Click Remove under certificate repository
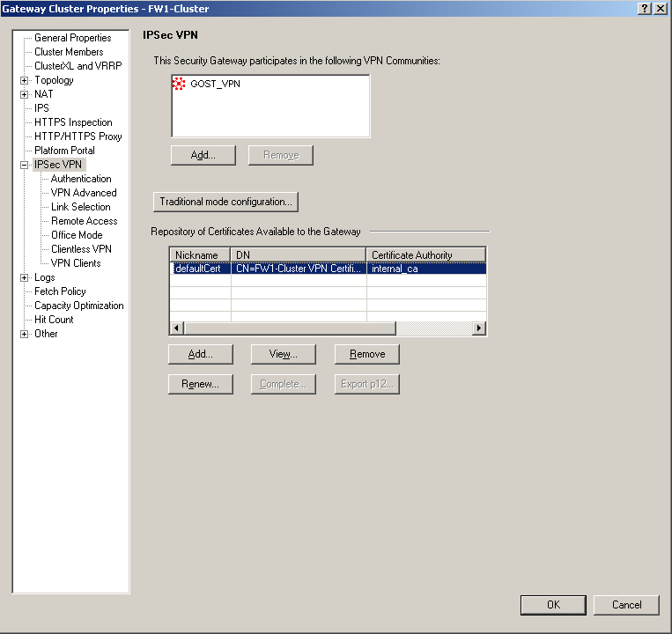This screenshot has width=672, height=634. 367,354
